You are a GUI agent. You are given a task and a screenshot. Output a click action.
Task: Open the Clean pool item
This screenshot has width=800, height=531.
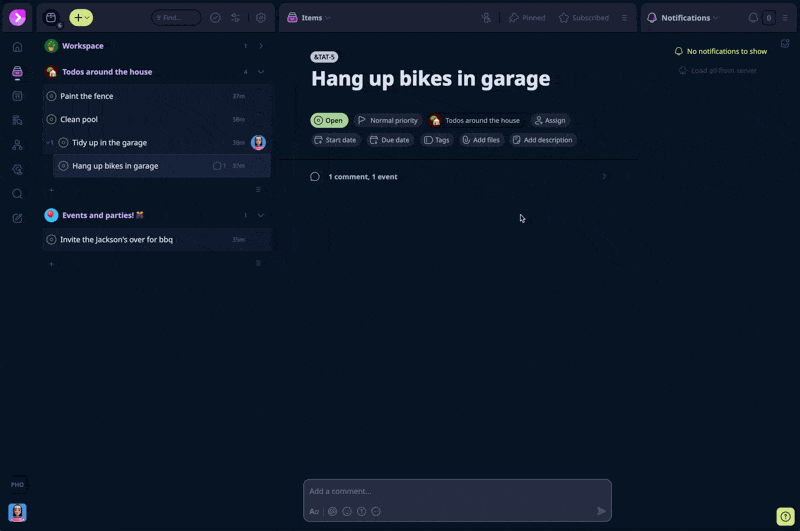(158, 119)
